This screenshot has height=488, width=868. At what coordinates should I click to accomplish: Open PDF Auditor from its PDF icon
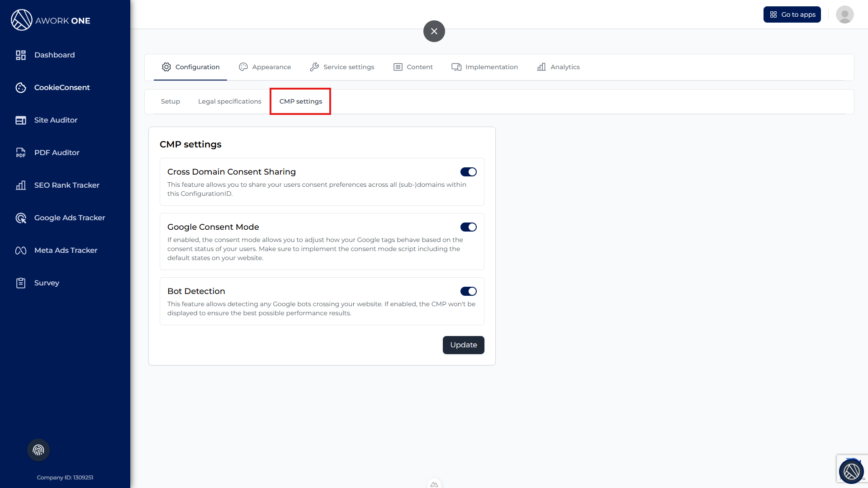[x=21, y=153]
